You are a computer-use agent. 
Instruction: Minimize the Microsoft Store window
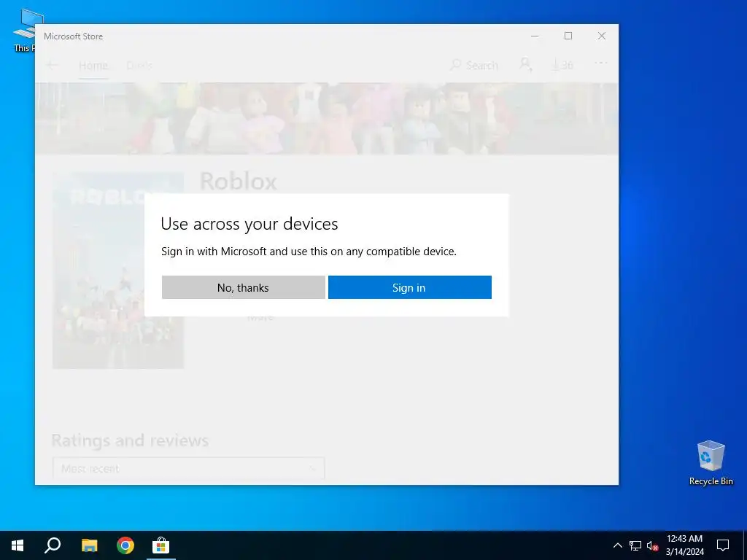point(535,36)
